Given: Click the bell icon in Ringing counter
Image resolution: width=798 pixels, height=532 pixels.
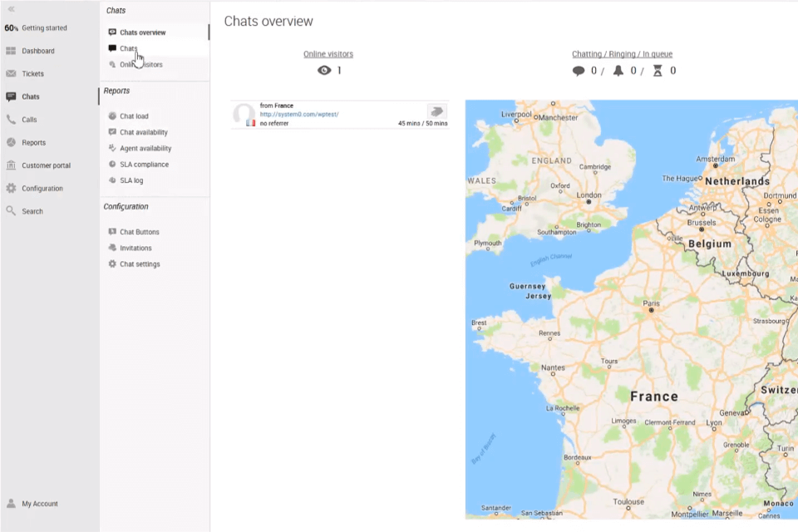Looking at the screenshot, I should pos(618,70).
